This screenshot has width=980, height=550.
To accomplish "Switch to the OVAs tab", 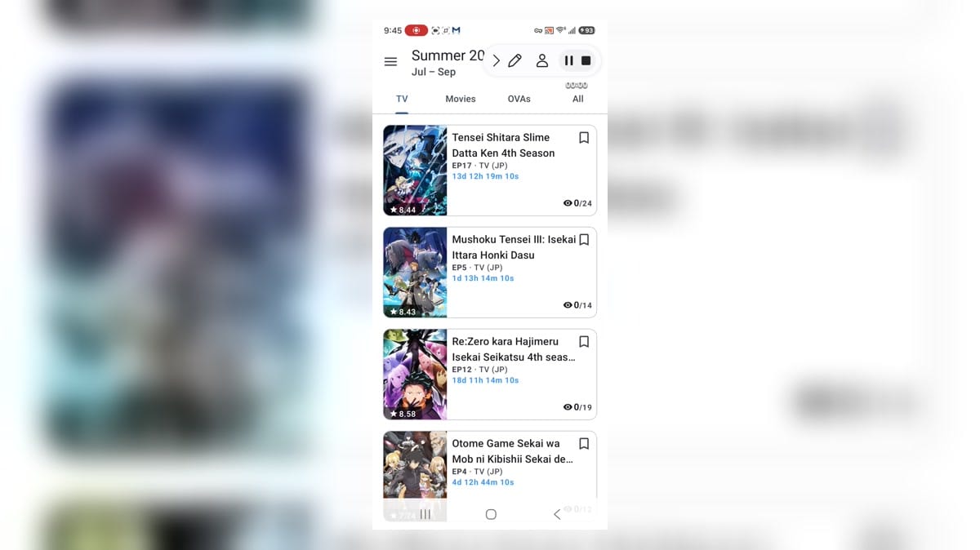I will point(519,99).
